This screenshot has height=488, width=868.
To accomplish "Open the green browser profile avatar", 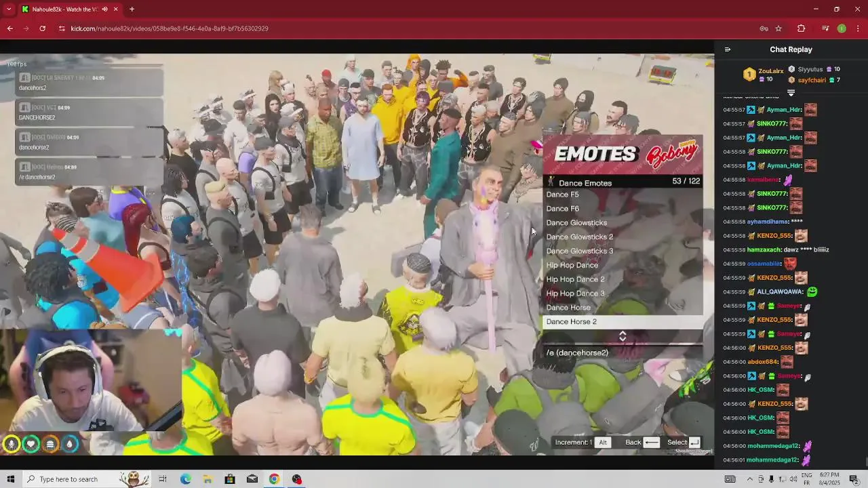I will point(842,28).
